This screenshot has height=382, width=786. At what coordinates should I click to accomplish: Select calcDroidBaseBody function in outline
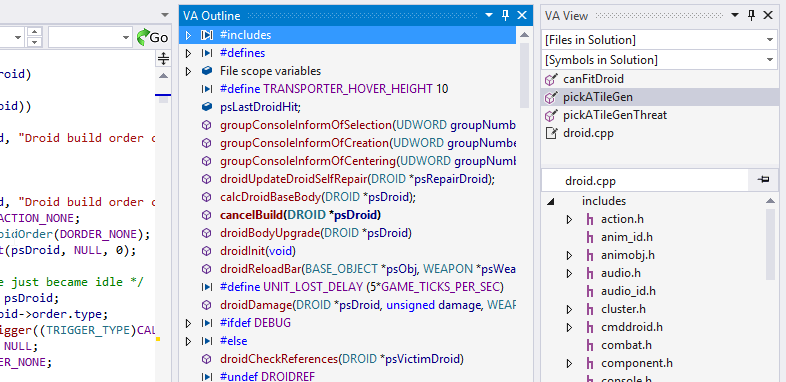click(x=318, y=197)
